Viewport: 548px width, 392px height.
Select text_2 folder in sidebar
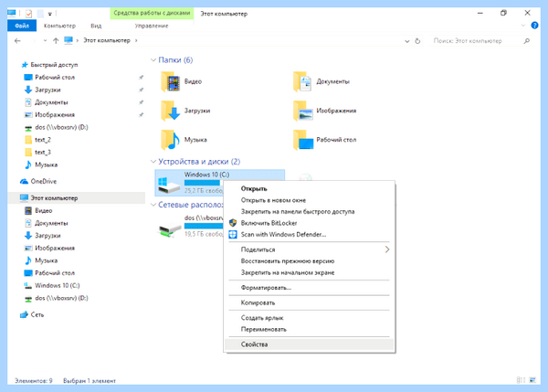[43, 140]
